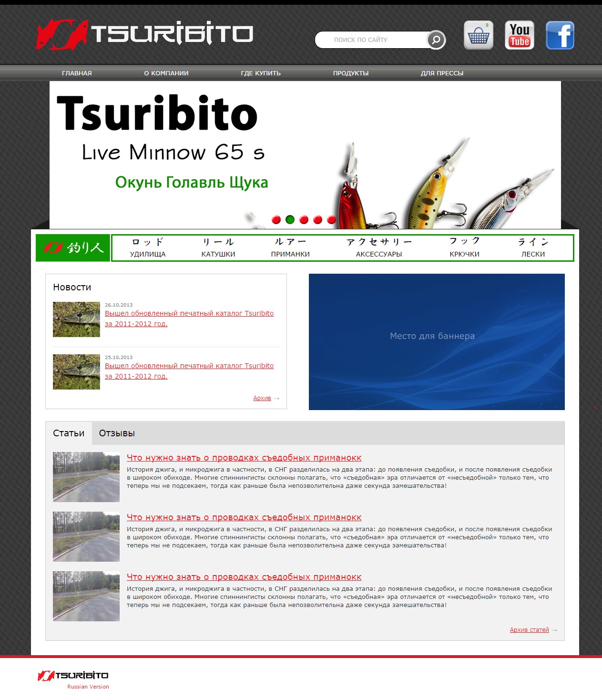Click the green kanji logo badge
Viewport: 602px width, 700px height.
(x=73, y=247)
